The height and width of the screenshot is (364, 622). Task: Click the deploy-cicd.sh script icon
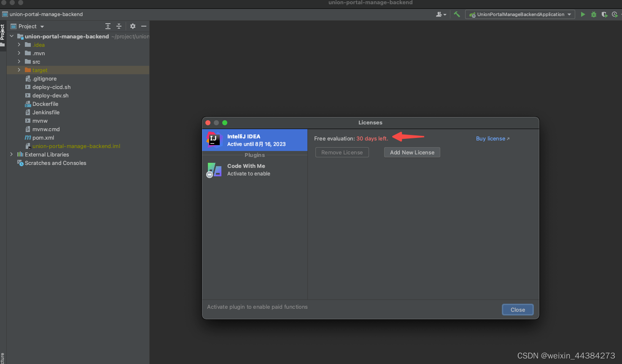(x=28, y=87)
